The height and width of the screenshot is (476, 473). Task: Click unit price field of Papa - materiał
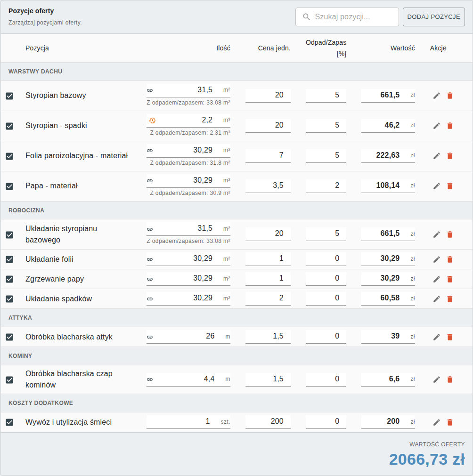[x=268, y=186]
